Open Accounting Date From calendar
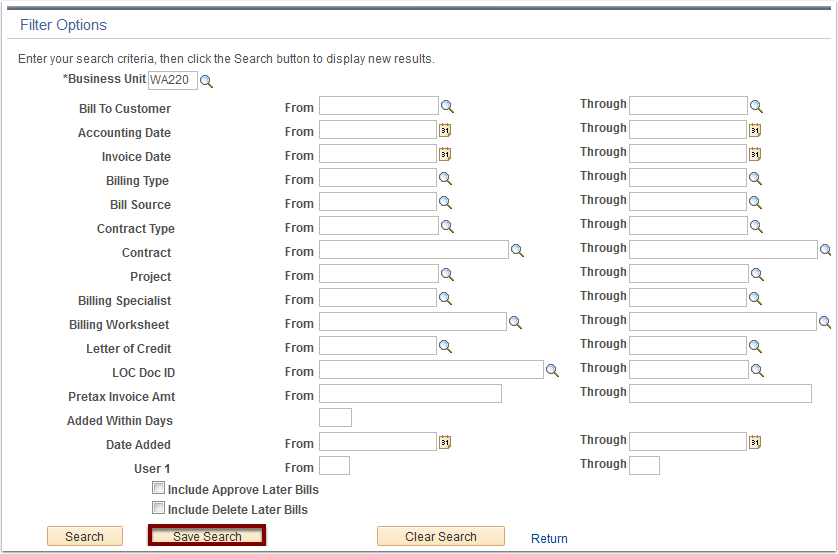The height and width of the screenshot is (554, 838). [445, 130]
